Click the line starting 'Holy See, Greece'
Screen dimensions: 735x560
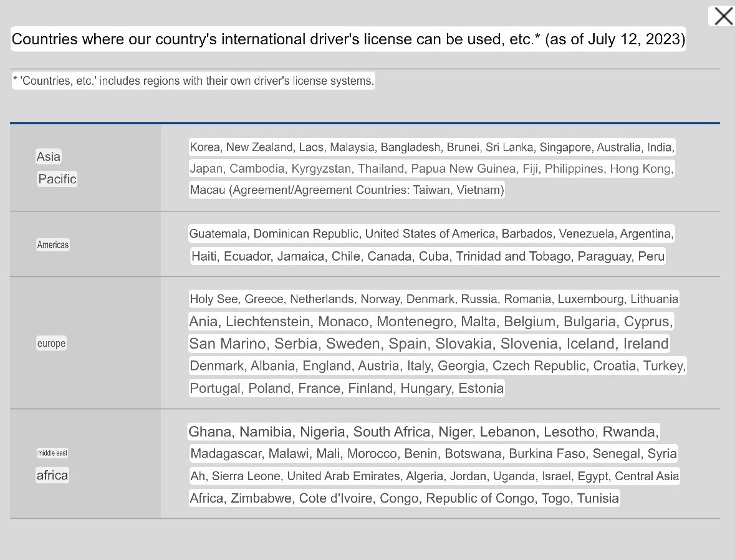click(x=434, y=299)
